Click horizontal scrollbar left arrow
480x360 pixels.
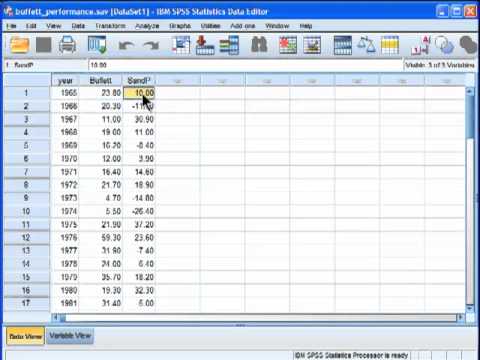point(56,317)
